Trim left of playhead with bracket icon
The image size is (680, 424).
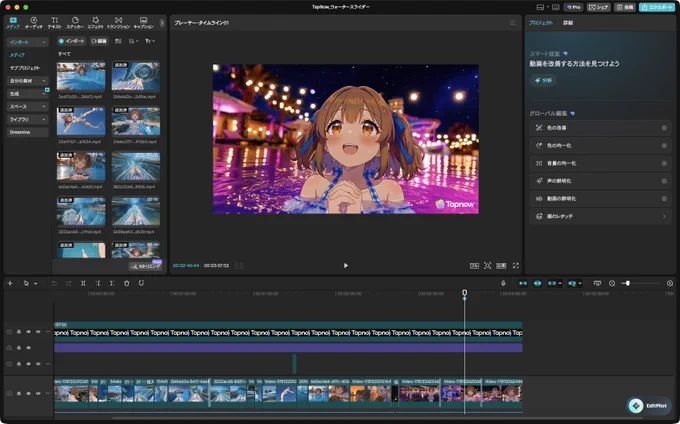tap(98, 283)
